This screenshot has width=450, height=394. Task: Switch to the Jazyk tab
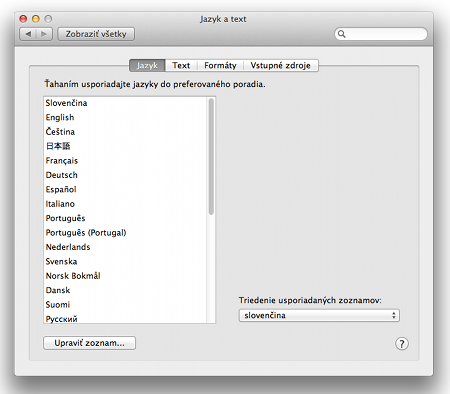coord(147,65)
